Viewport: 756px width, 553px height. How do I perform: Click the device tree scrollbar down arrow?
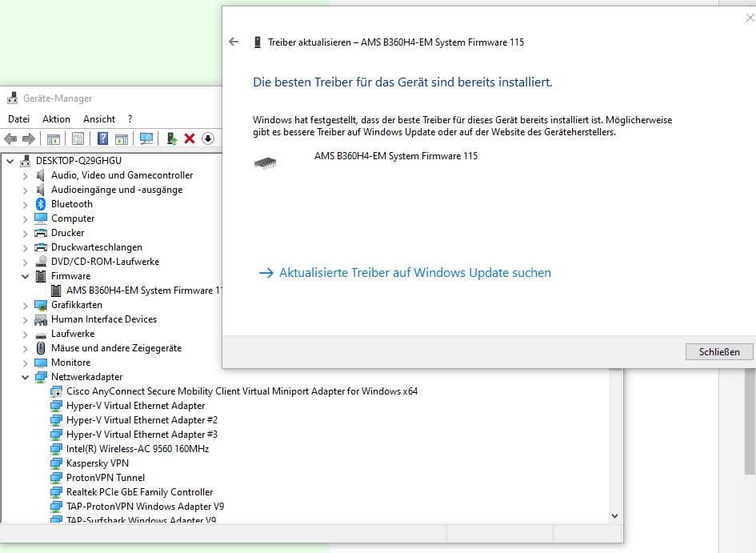pos(614,516)
